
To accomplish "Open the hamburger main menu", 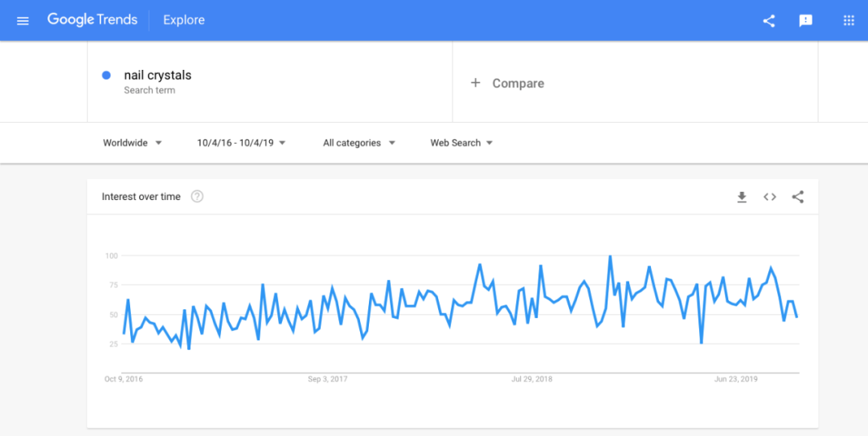I will point(23,20).
